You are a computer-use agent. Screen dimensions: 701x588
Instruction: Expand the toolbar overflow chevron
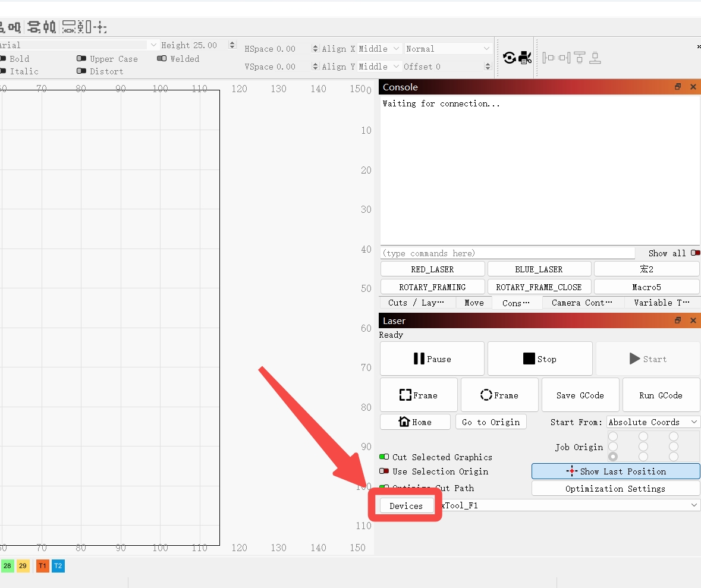pos(698,46)
